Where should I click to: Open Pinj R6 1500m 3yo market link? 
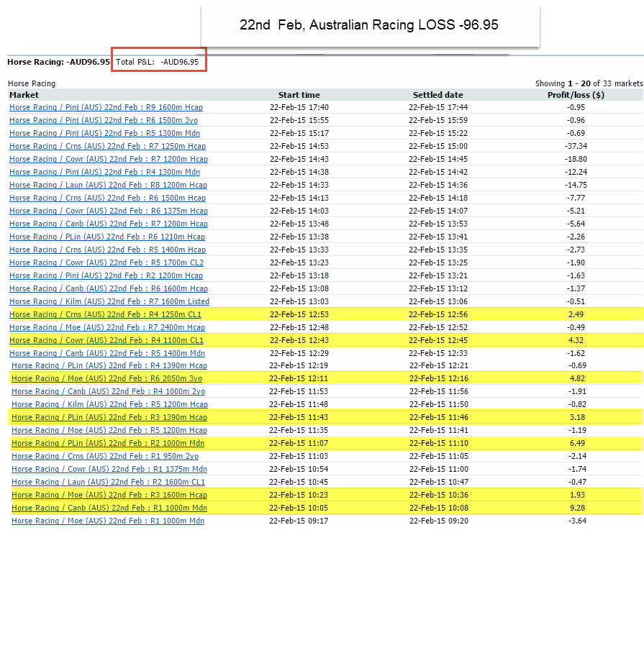coord(104,120)
